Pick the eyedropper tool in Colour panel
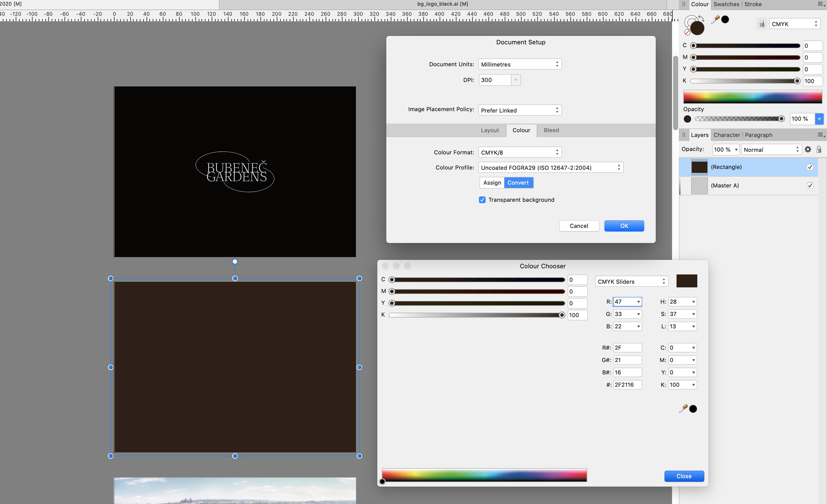This screenshot has height=504, width=827. [715, 19]
